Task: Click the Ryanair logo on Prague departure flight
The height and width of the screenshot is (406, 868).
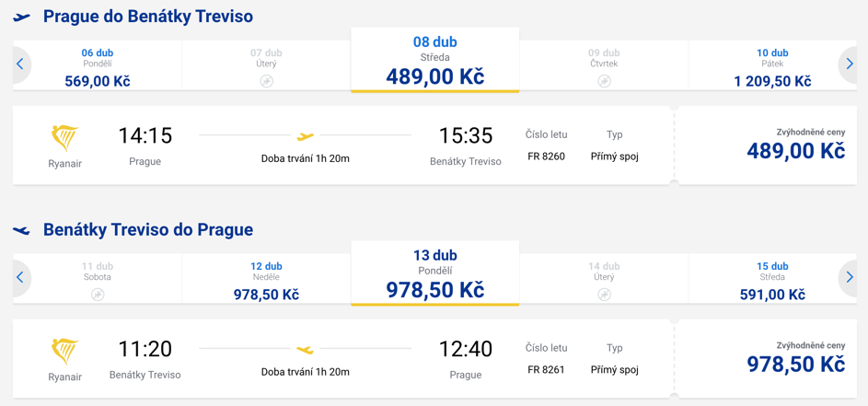Action: 64,138
